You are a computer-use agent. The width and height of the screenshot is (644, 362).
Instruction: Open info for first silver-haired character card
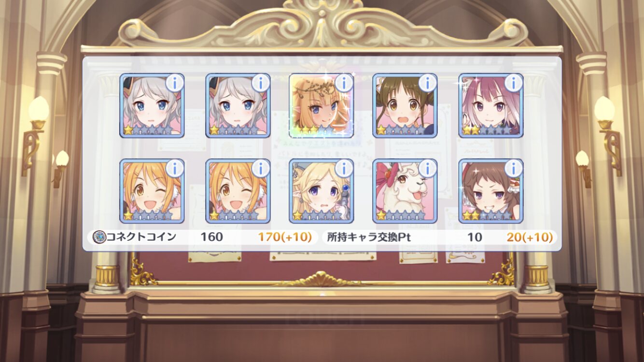[x=175, y=83]
